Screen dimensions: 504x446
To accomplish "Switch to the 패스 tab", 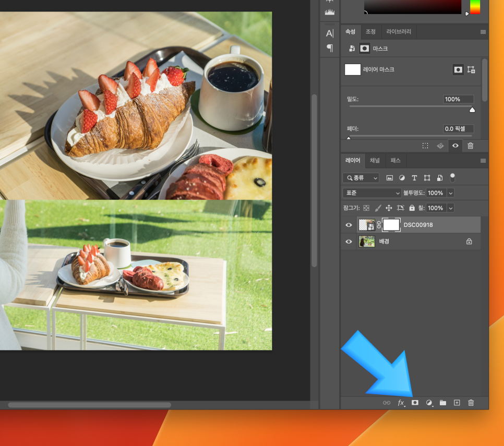I will (x=395, y=160).
